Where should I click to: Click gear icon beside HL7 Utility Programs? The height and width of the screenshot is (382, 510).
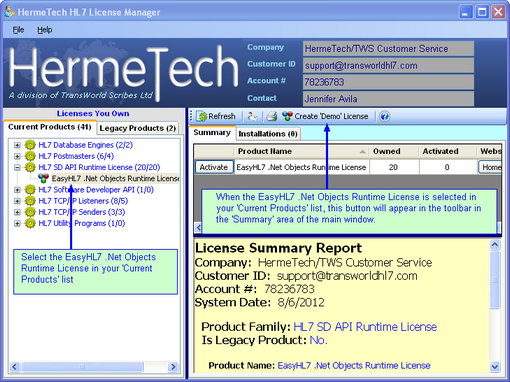[30, 223]
